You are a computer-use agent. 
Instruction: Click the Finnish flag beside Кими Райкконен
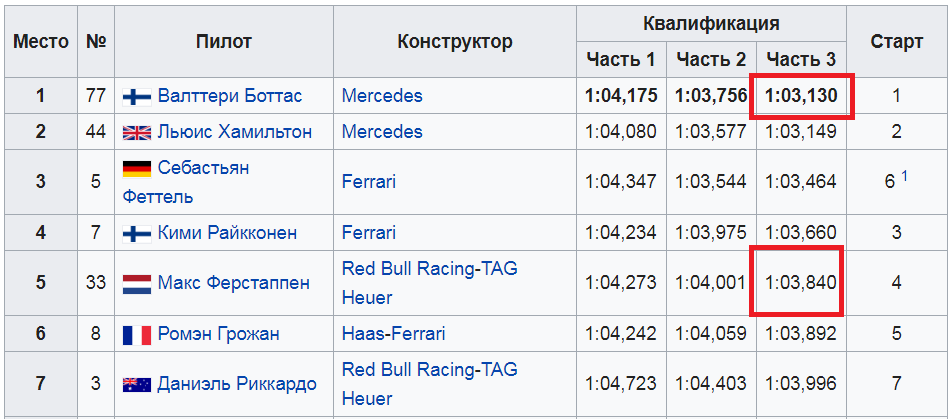click(x=137, y=234)
